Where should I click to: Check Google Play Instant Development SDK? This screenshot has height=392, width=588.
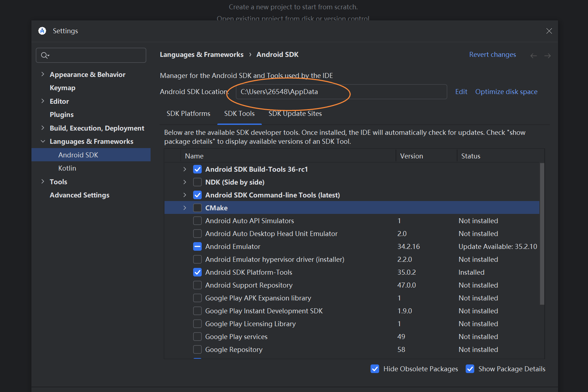pyautogui.click(x=197, y=311)
